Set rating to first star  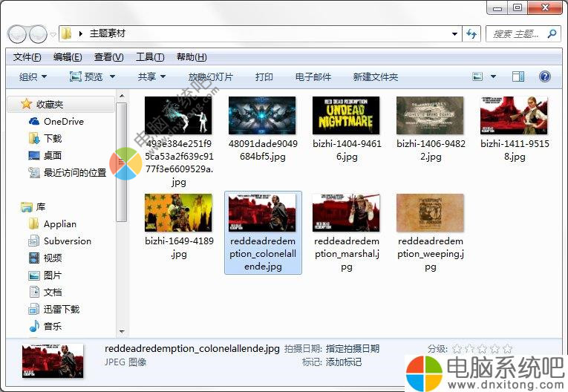(x=457, y=349)
